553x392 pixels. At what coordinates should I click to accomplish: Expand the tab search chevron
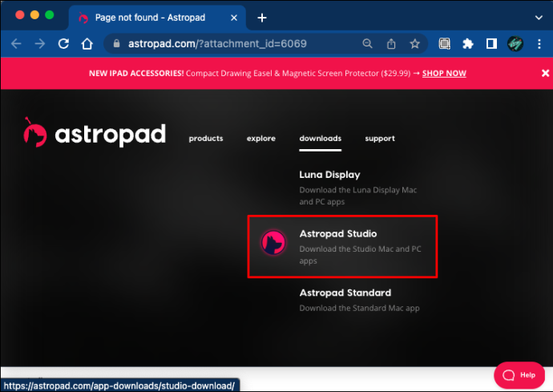[x=539, y=18]
